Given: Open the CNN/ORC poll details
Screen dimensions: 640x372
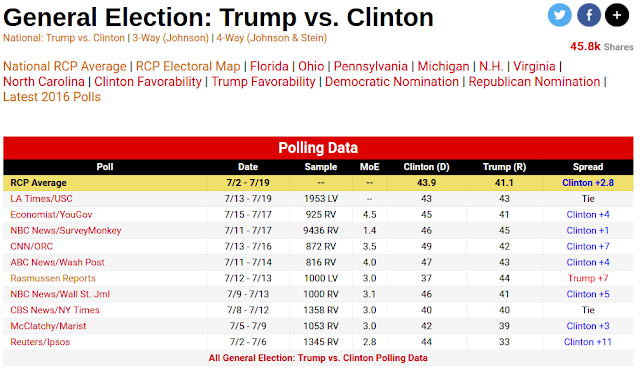Looking at the screenshot, I should click(x=31, y=247).
